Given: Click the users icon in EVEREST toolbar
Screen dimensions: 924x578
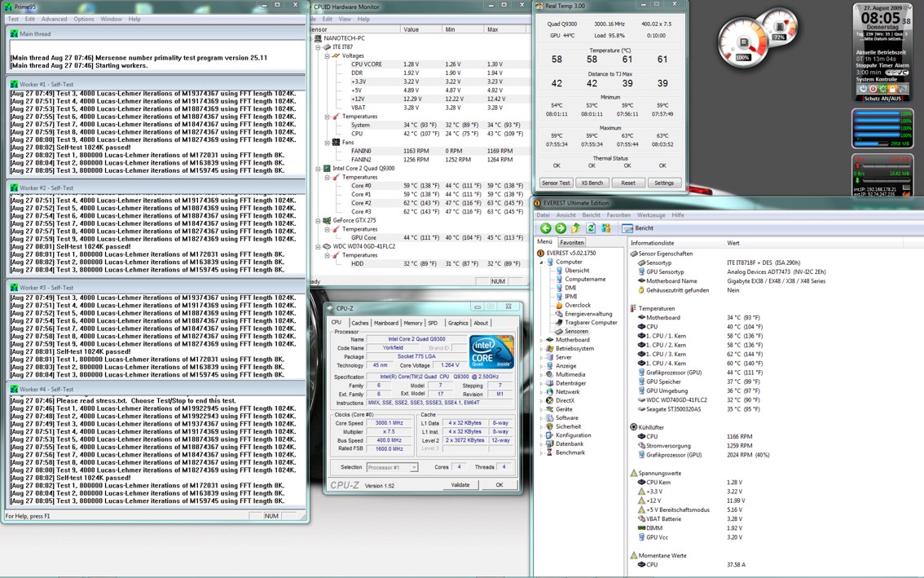Looking at the screenshot, I should pos(605,228).
